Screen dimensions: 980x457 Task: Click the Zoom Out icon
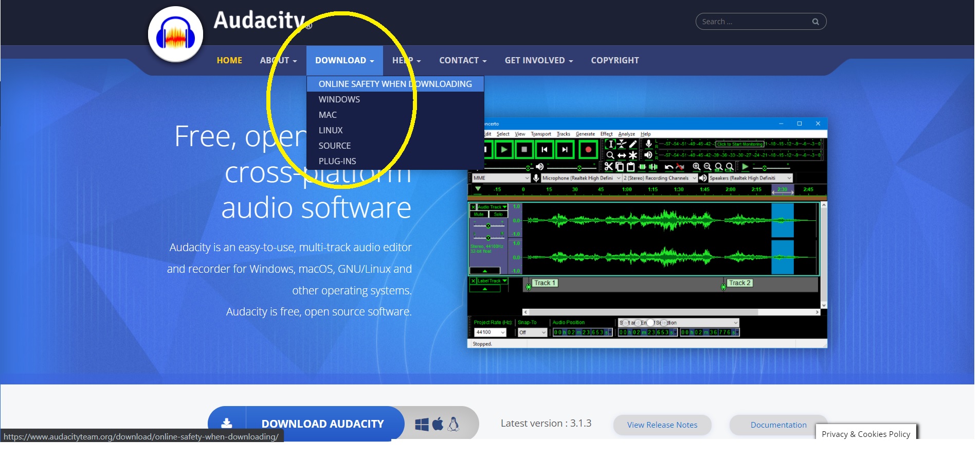(x=707, y=167)
